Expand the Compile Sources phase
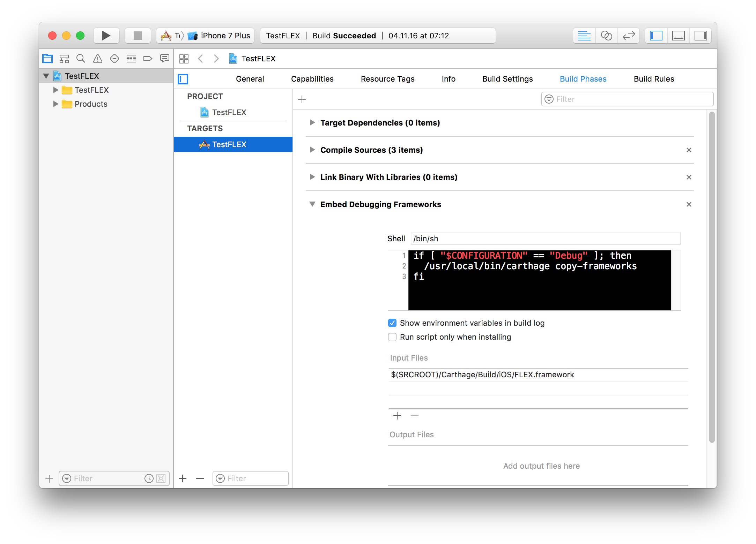Viewport: 756px width, 544px height. (x=312, y=150)
